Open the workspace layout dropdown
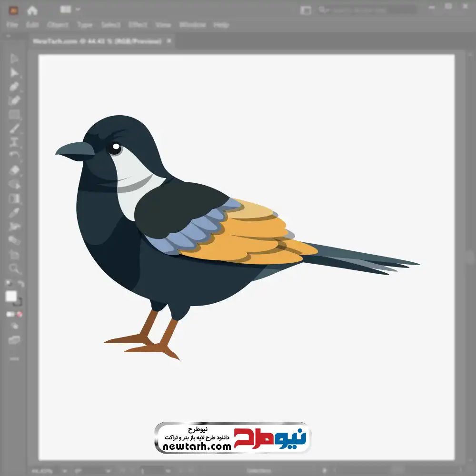Viewport: 476px width, 476px height. (306, 10)
